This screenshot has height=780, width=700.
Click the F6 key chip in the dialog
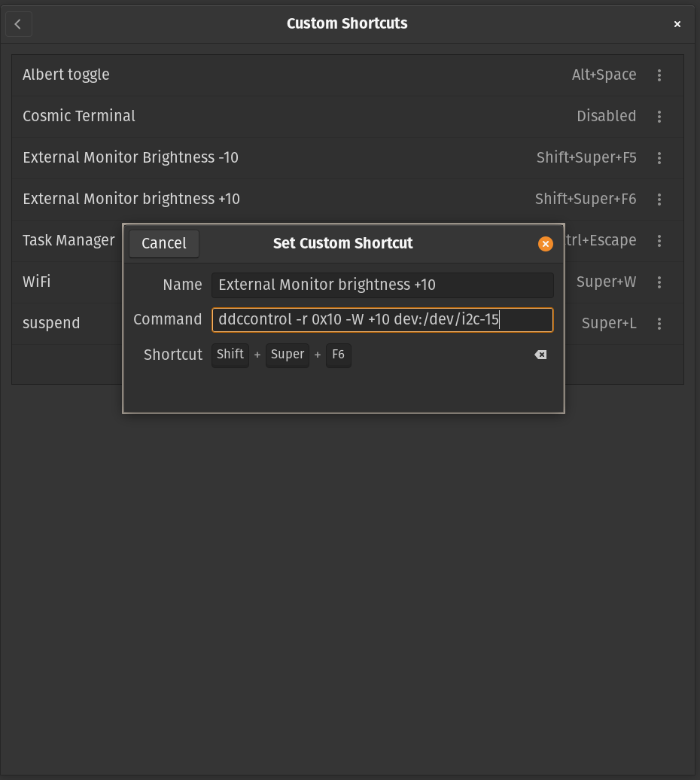[x=338, y=355]
